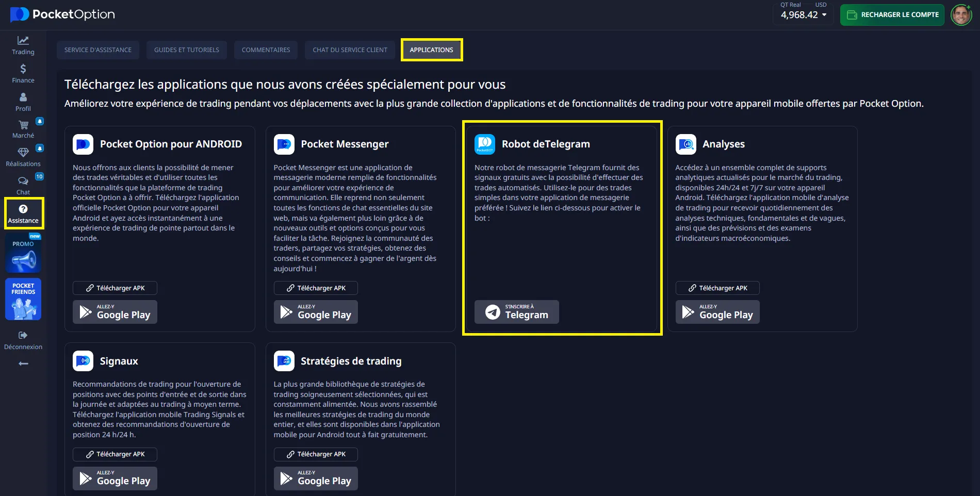Open Chat du service client tab

point(350,50)
